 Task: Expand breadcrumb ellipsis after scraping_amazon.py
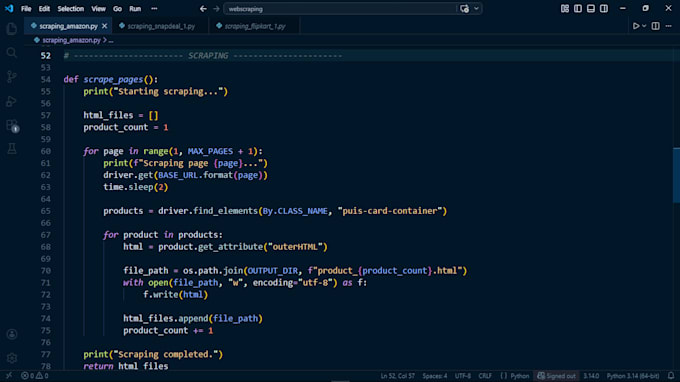[x=111, y=40]
